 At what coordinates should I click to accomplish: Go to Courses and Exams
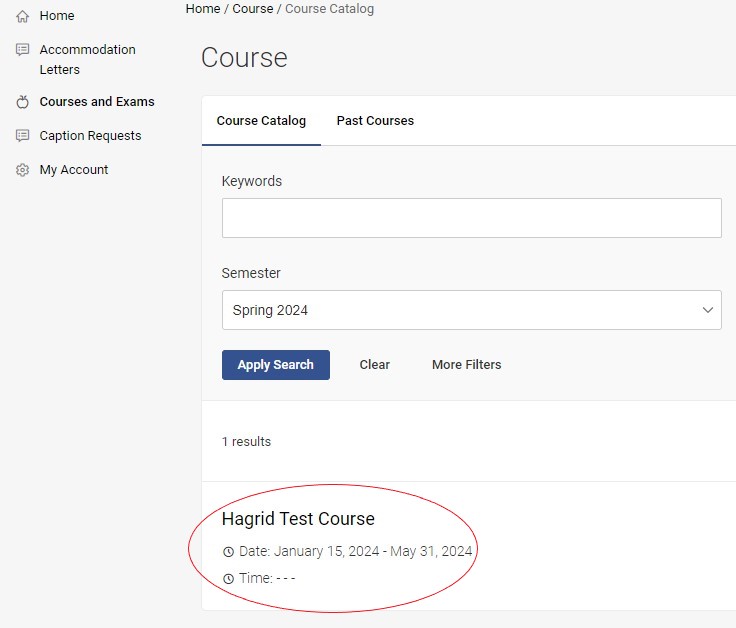click(97, 101)
